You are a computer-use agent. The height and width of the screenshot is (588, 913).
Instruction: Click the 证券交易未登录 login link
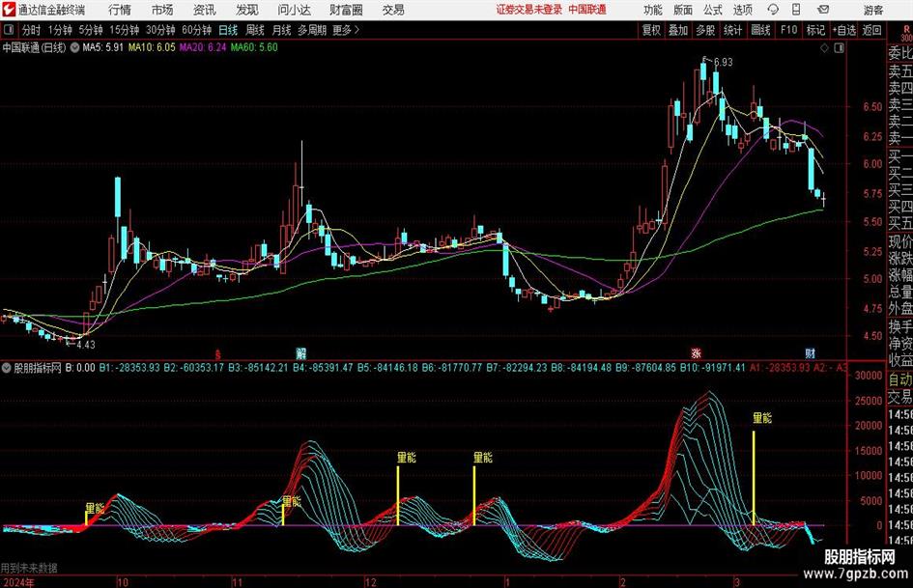529,10
